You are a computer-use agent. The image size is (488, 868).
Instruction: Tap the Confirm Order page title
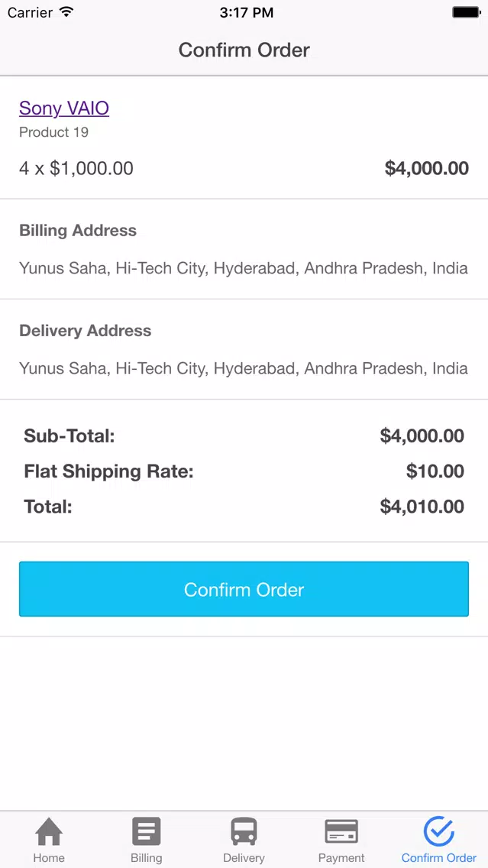click(244, 50)
